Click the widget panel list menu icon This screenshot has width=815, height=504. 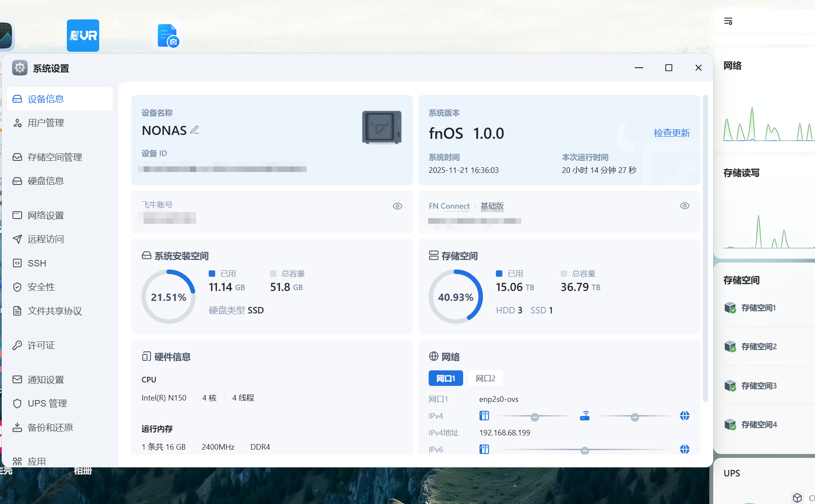728,21
